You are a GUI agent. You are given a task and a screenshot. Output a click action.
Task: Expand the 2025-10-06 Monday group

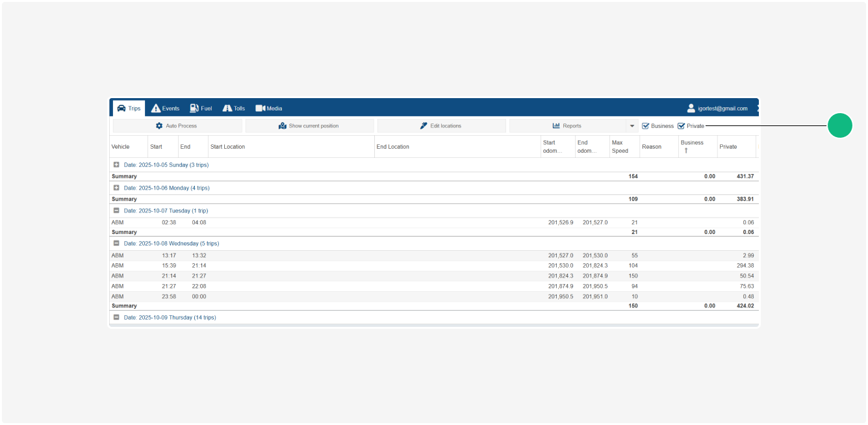click(116, 188)
